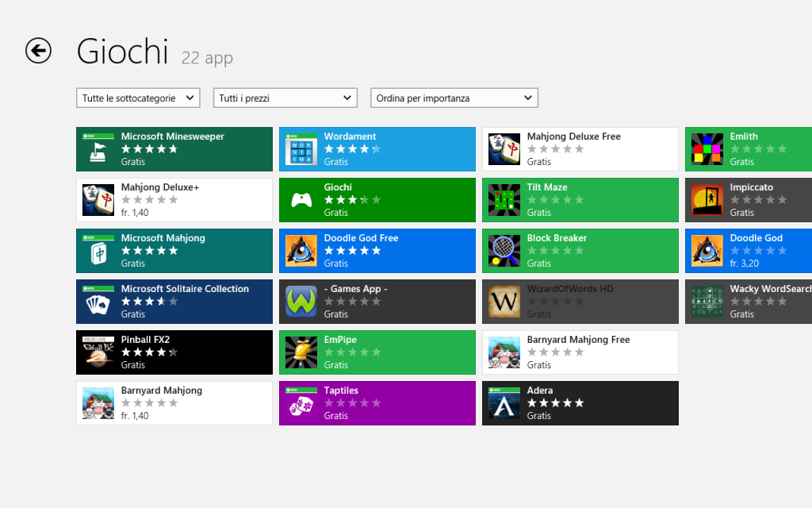The image size is (812, 508).
Task: Click the '22 app' count label
Action: (207, 57)
